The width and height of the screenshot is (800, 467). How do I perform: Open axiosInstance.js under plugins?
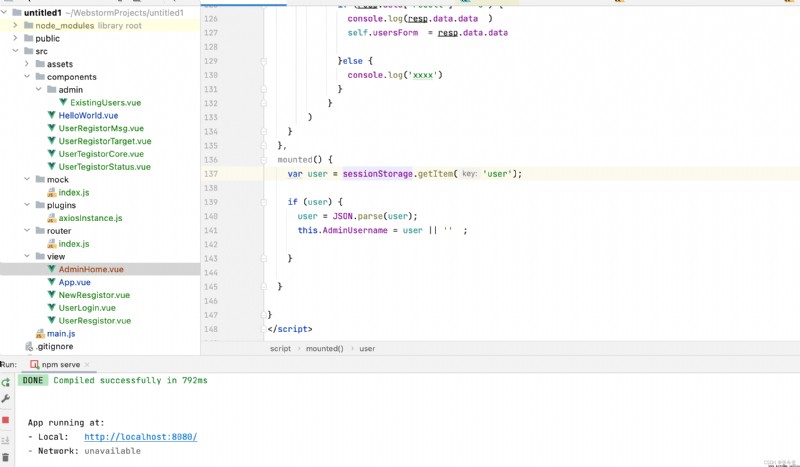[x=90, y=218]
